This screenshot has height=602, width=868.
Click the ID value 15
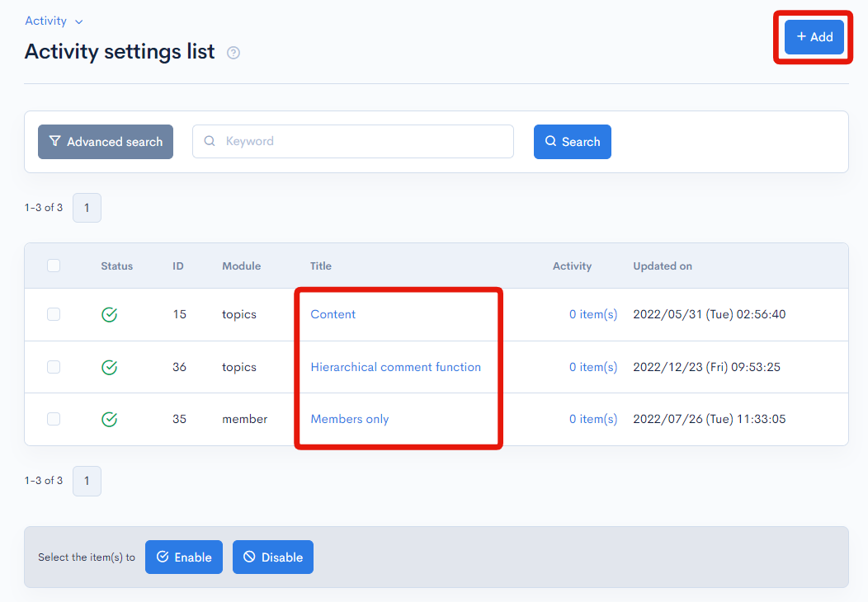tap(179, 314)
